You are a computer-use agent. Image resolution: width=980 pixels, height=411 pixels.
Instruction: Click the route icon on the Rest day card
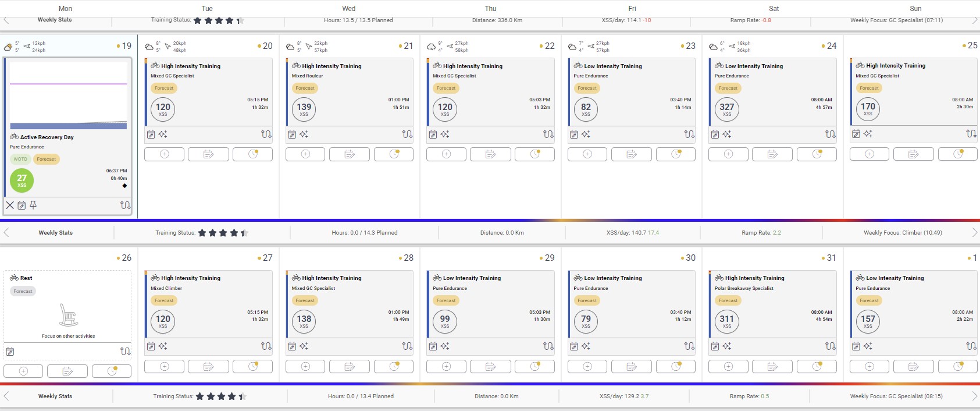point(125,351)
